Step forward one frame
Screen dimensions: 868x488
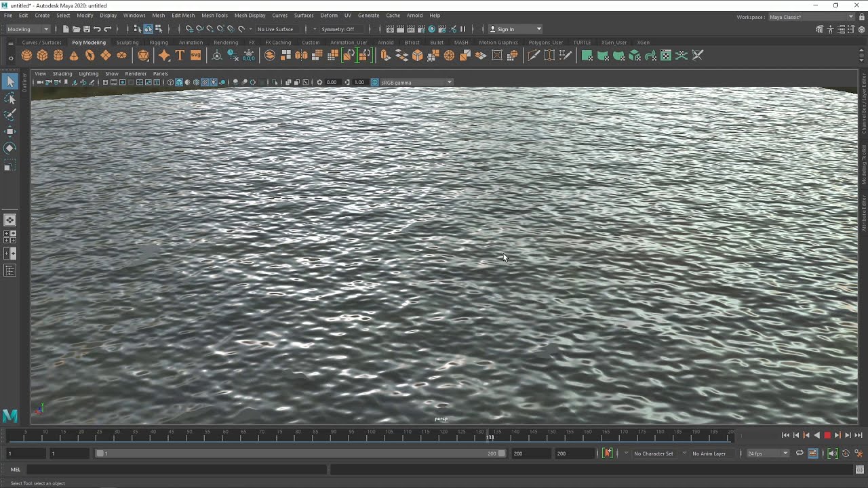click(848, 435)
